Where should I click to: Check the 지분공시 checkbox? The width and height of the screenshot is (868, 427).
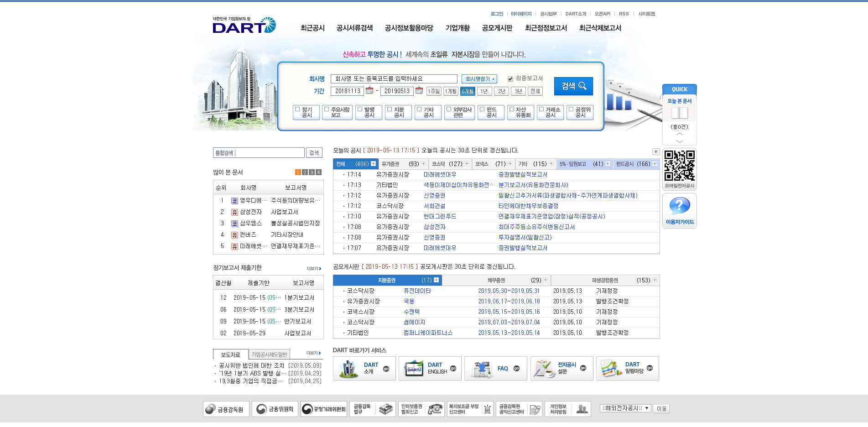coord(390,109)
